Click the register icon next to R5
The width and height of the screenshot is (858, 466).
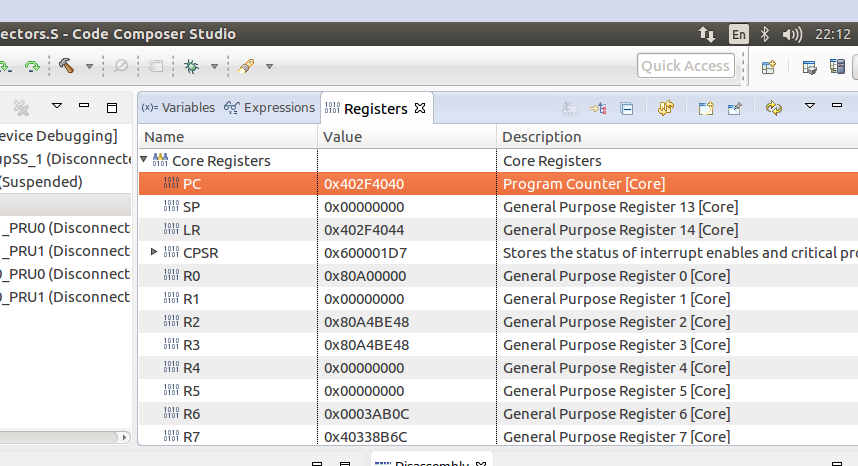(171, 391)
